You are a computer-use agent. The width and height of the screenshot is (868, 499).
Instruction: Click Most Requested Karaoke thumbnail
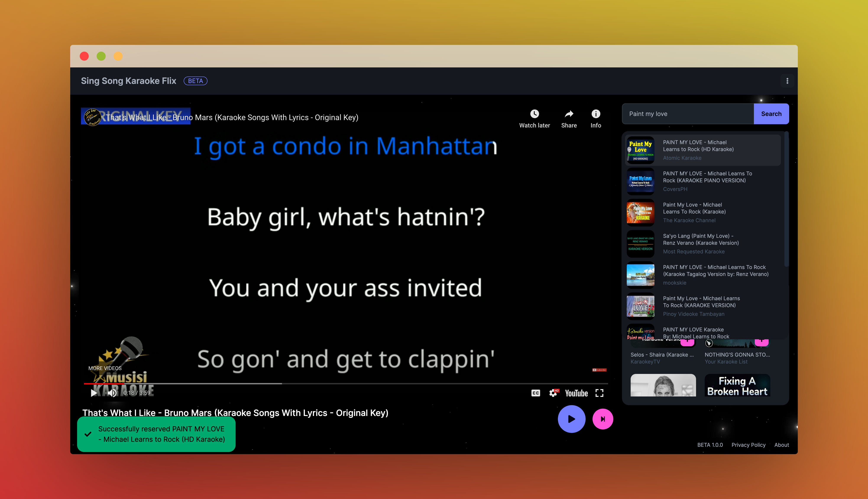click(640, 244)
